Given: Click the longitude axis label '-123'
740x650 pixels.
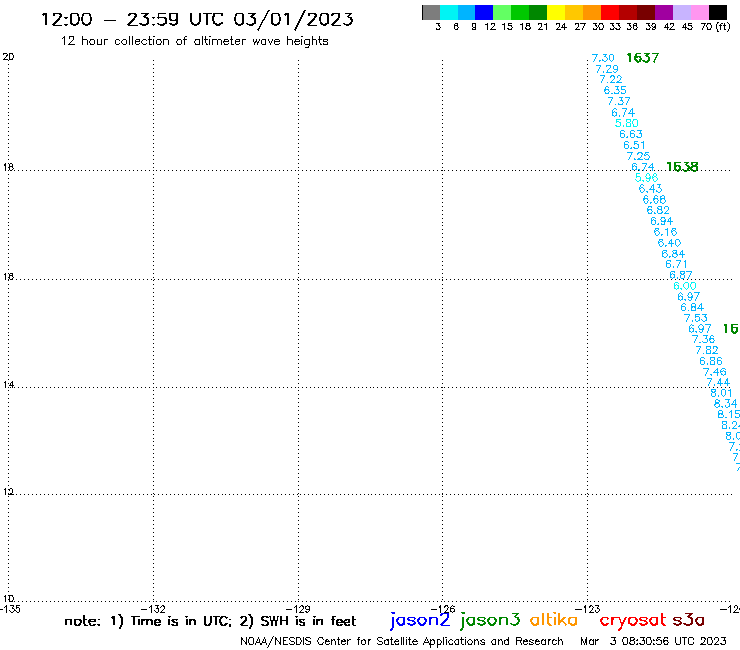Looking at the screenshot, I should point(588,608).
